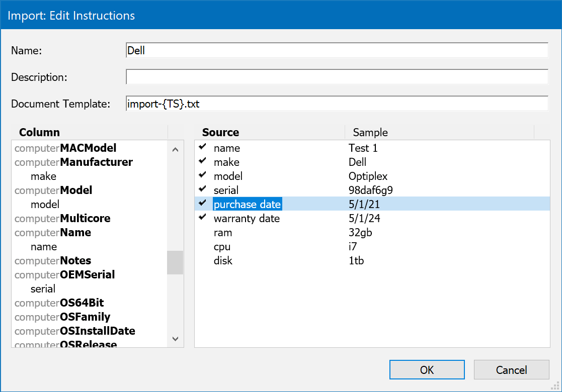Enable the "disk" source row

click(202, 260)
